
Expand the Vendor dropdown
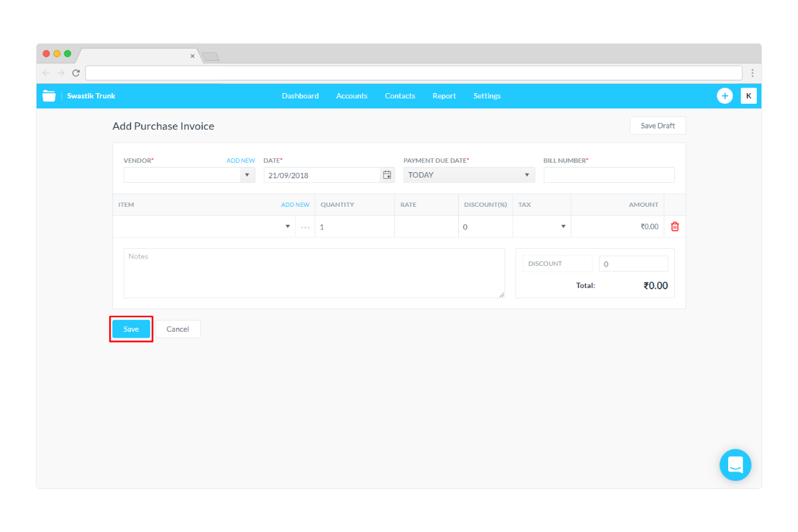(x=247, y=175)
